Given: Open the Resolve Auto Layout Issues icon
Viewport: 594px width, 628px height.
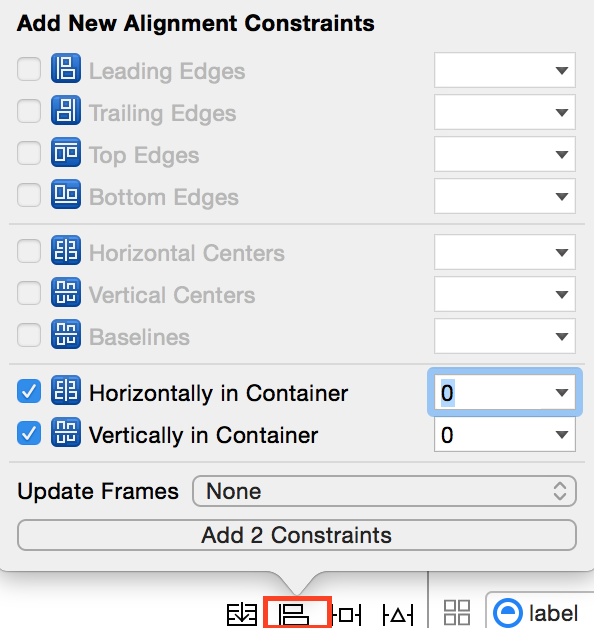Looking at the screenshot, I should click(397, 614).
